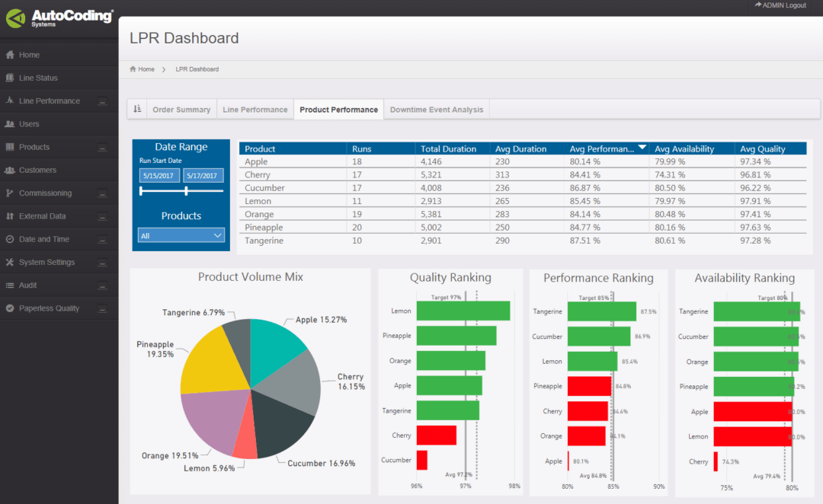Click the System Settings tools icon
Screen dimensions: 823x504
10,262
